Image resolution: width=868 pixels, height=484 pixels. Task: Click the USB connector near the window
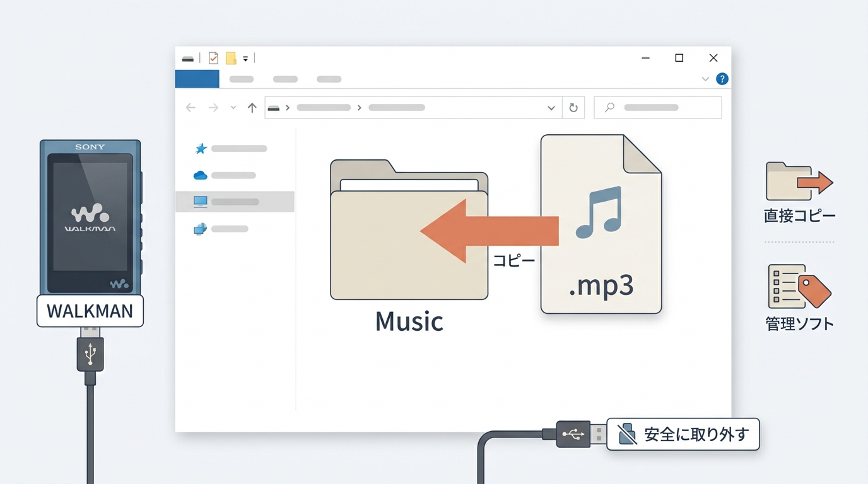574,434
